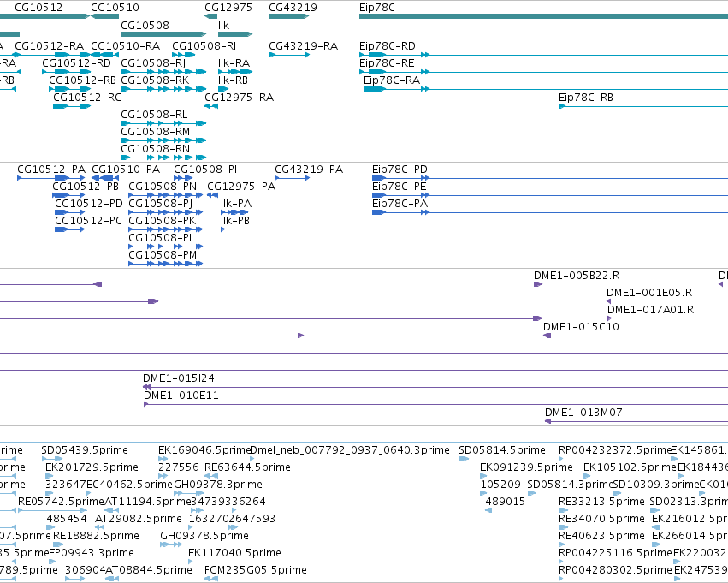Open protein label Ilk-PB

235,221
